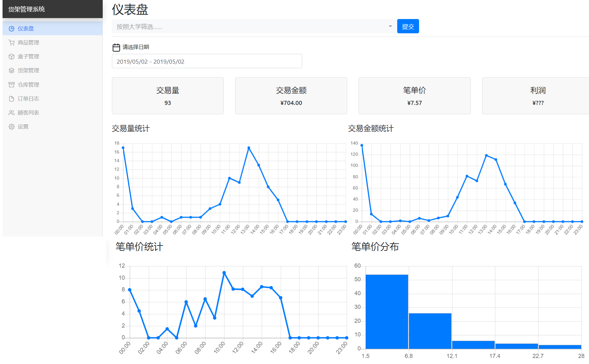The height and width of the screenshot is (364, 589).
Task: Open the university filter dropdown arrow
Action: pyautogui.click(x=390, y=26)
